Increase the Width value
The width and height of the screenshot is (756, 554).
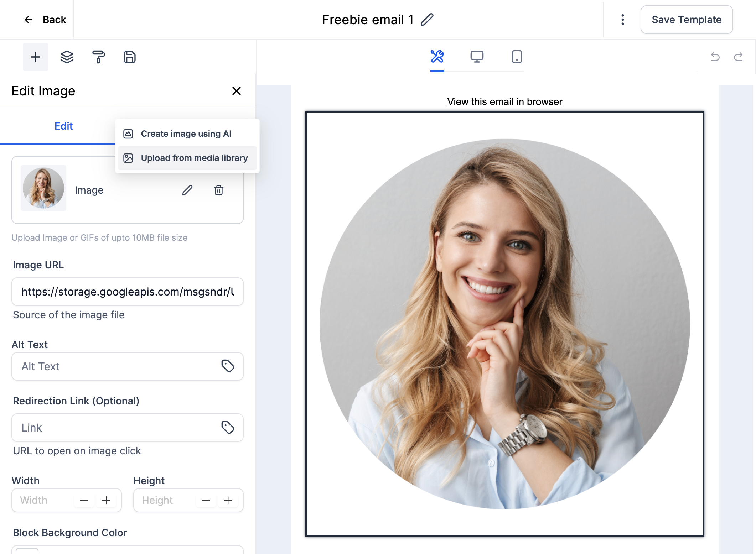pos(106,500)
